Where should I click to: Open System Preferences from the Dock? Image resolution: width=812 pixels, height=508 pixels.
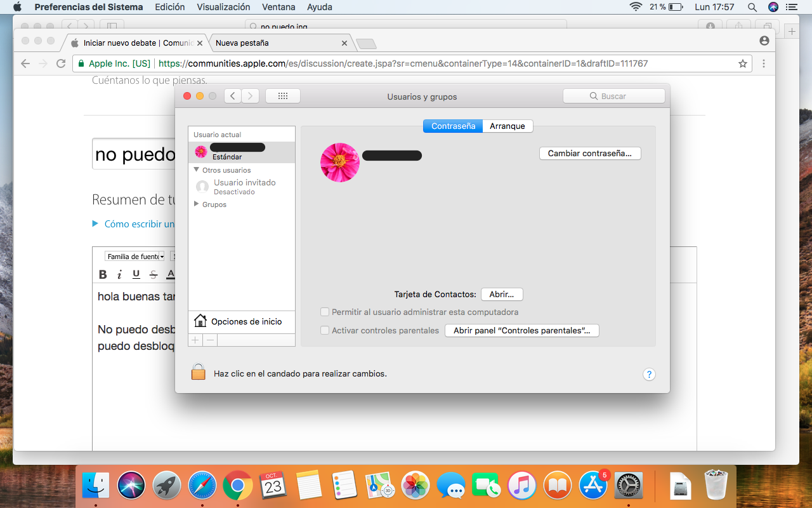coord(629,486)
